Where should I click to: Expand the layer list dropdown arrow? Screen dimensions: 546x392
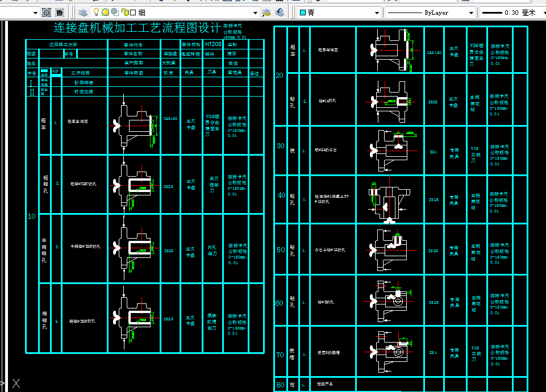[255, 13]
